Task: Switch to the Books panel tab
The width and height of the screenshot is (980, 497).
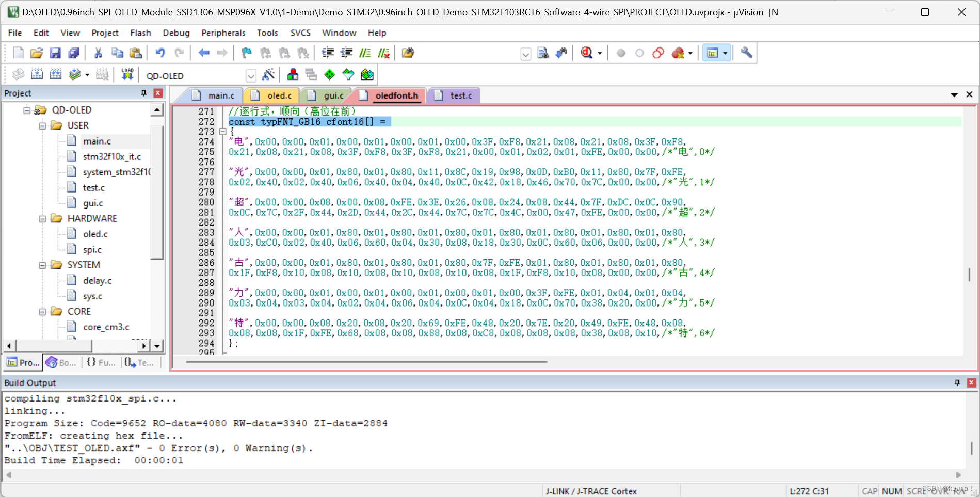Action: pos(61,362)
